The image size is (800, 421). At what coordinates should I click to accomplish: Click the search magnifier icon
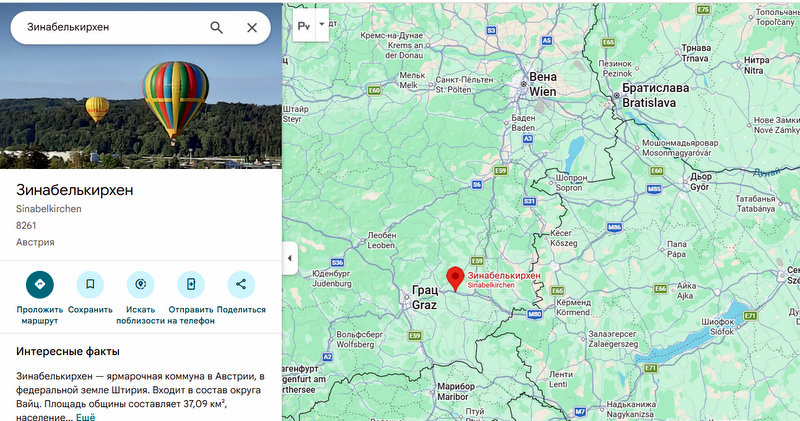pyautogui.click(x=216, y=28)
